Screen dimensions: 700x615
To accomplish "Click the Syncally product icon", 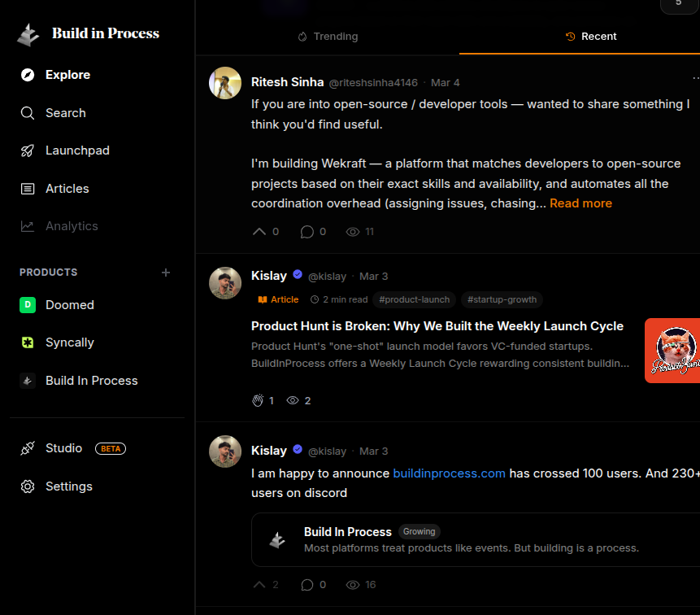I will click(28, 342).
